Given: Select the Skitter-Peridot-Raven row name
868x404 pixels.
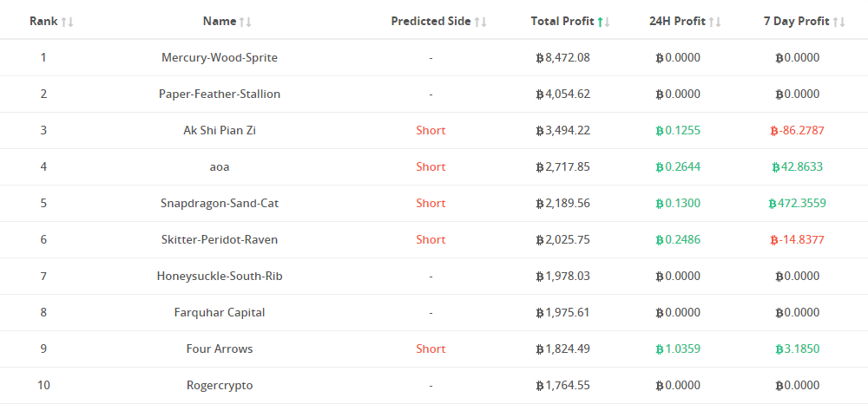Looking at the screenshot, I should tap(220, 239).
